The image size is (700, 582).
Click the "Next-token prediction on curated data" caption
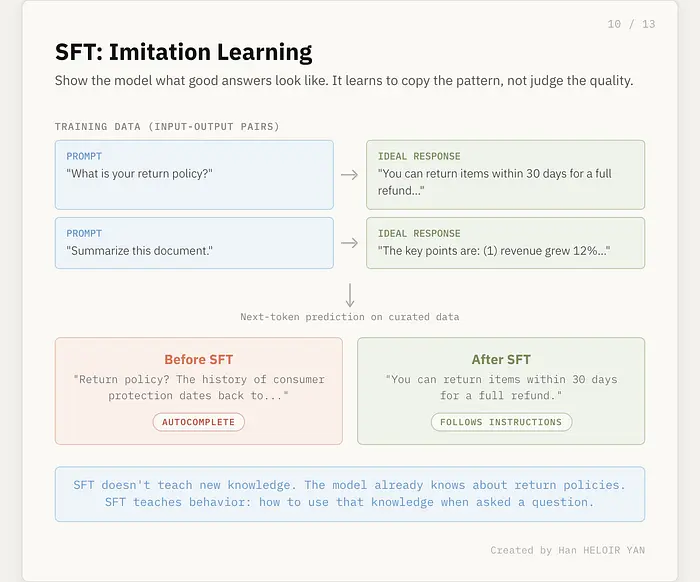[350, 317]
